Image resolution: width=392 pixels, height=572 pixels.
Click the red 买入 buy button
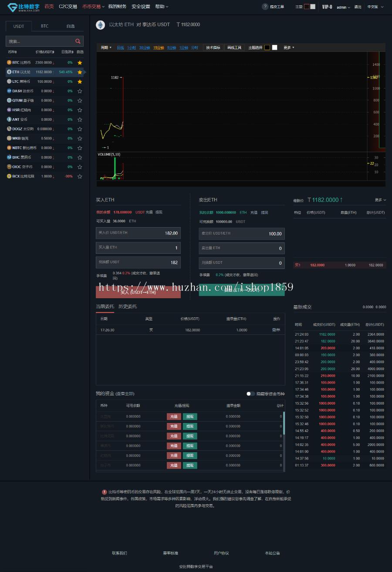[x=138, y=292]
